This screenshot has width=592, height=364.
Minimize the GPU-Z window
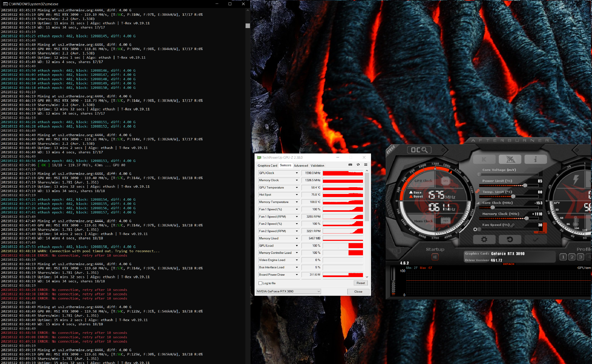(x=338, y=157)
